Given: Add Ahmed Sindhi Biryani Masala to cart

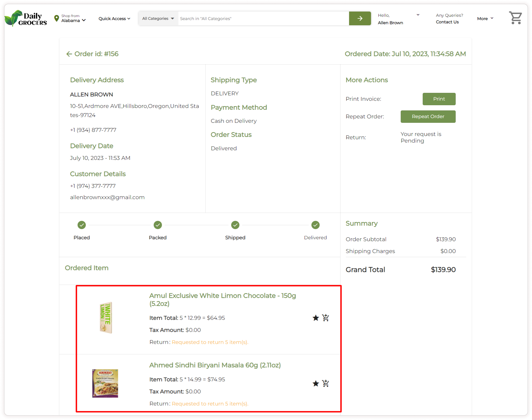Looking at the screenshot, I should 326,383.
